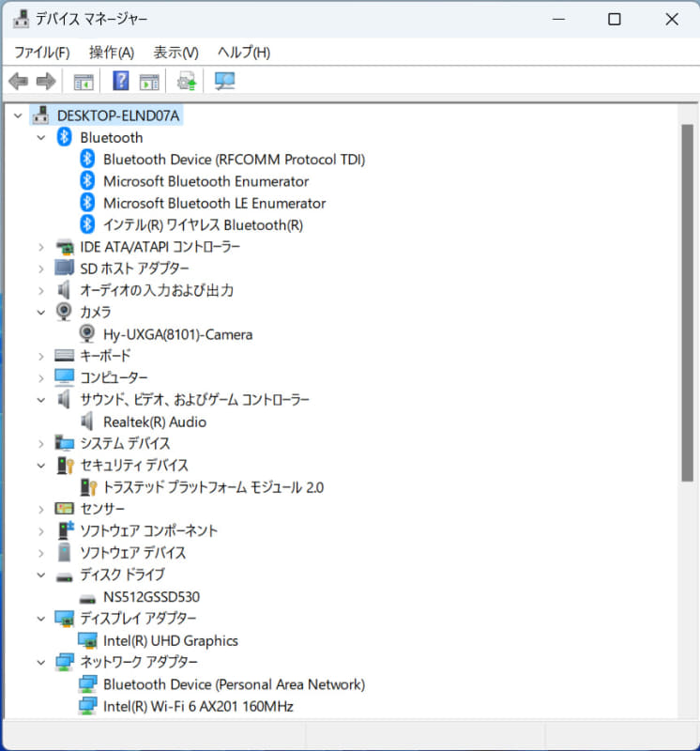Toggle the console tree pane toolbar icon
Screen dimensions: 700x751
tap(84, 82)
